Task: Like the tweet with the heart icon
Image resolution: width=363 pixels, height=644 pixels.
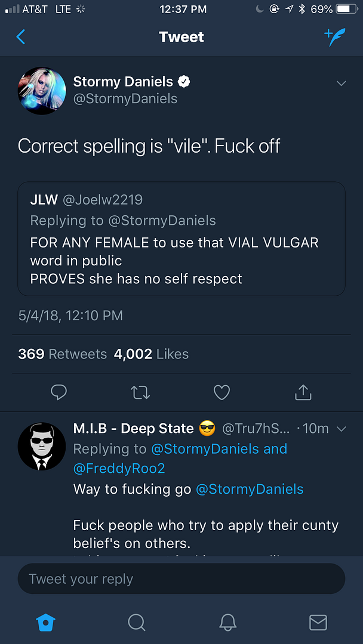Action: coord(222,392)
